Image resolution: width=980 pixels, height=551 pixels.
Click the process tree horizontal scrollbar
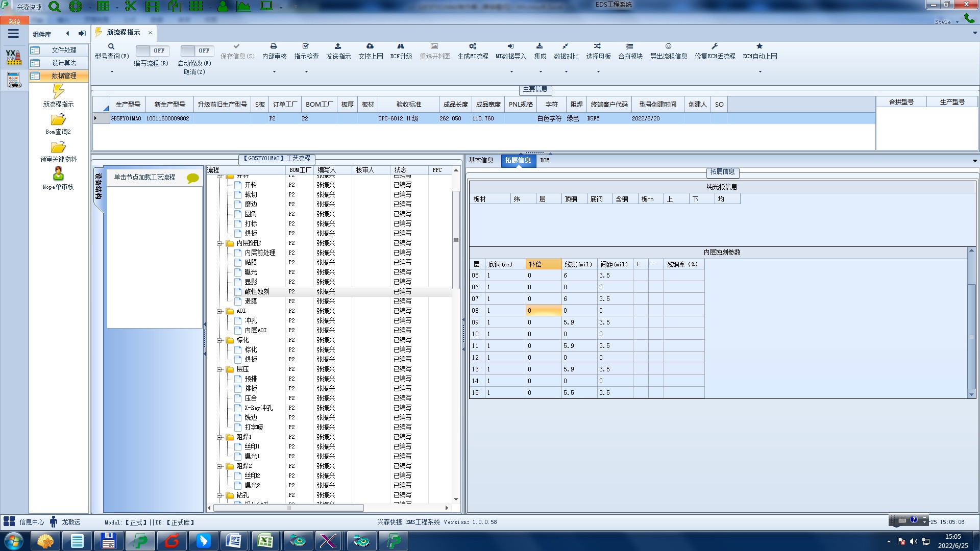click(x=288, y=508)
